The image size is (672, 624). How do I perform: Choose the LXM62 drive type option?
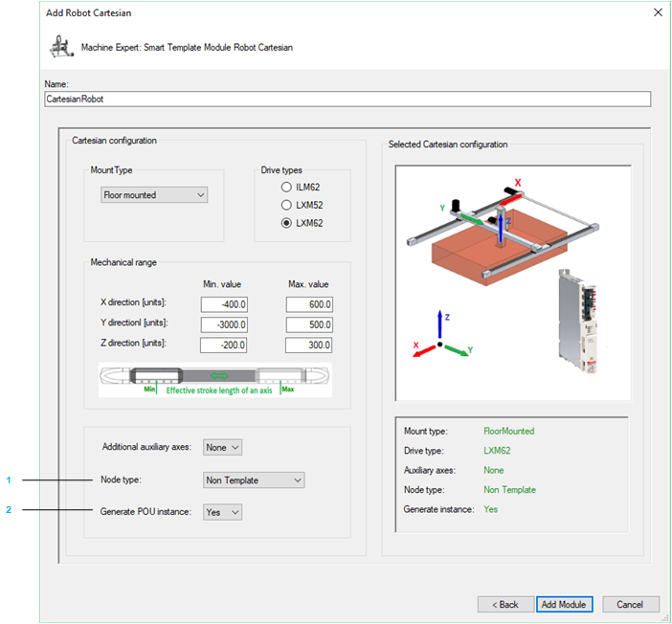(286, 223)
